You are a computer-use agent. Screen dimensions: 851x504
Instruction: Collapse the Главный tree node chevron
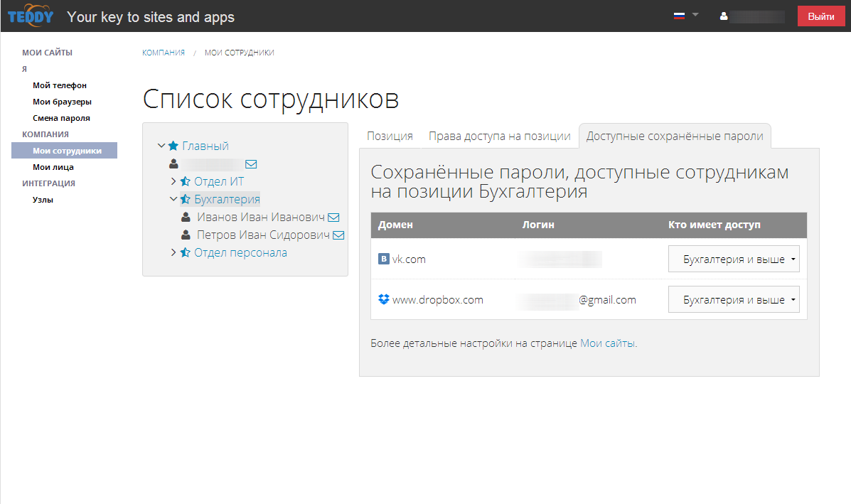coord(161,146)
